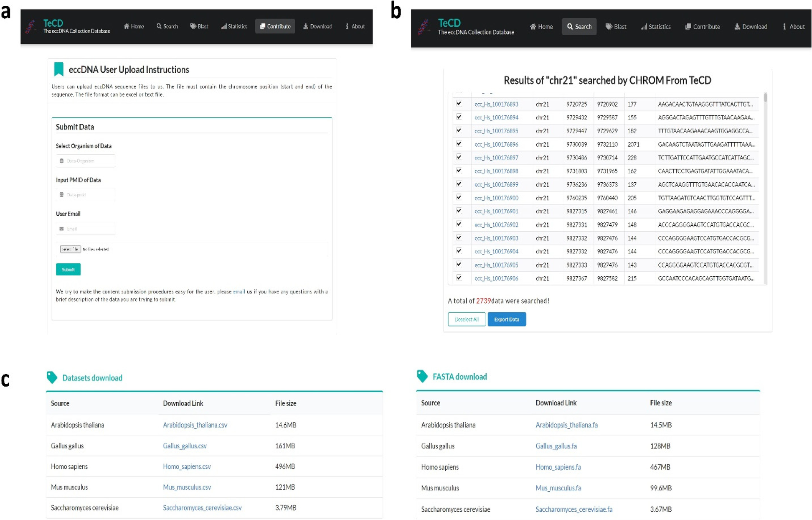The width and height of the screenshot is (812, 520).
Task: Open the ecc_Hs_100176903 record link
Action: coord(496,238)
